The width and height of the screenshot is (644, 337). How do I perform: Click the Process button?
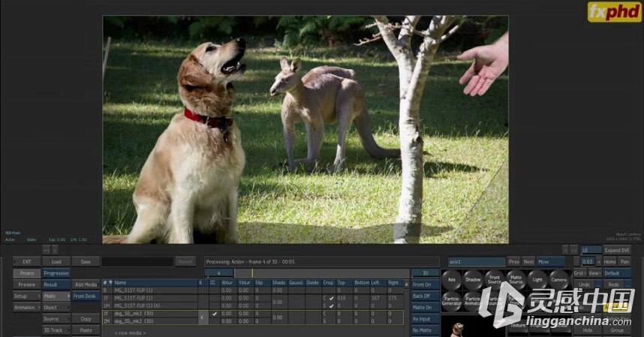tap(27, 273)
